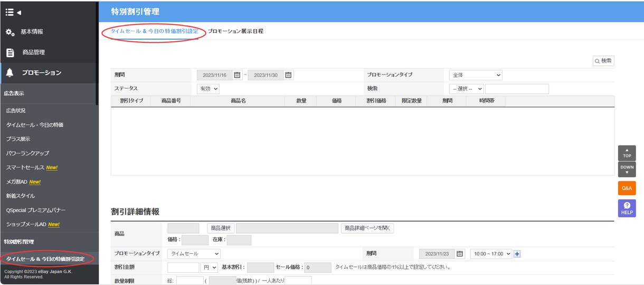The height and width of the screenshot is (285, 644).
Task: Open プロモーション menu in sidebar
Action: pos(42,73)
